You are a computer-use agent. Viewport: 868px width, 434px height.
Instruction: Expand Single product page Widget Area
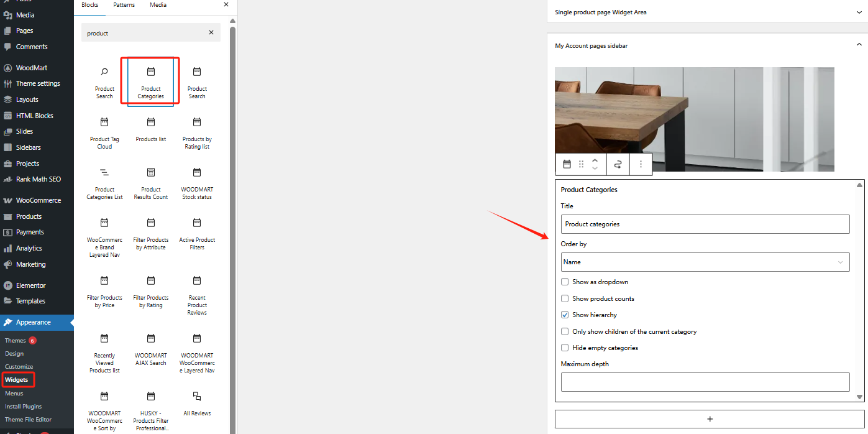pos(859,12)
